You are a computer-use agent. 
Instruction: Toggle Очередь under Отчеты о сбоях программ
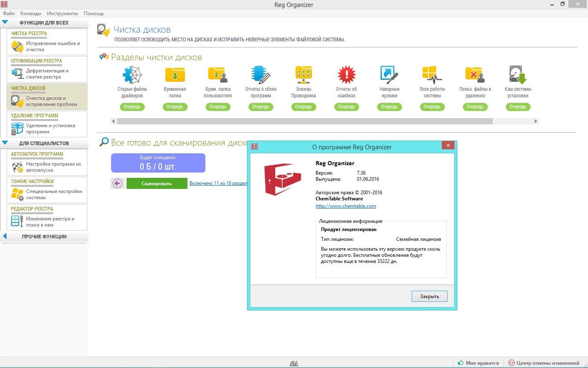tap(261, 107)
